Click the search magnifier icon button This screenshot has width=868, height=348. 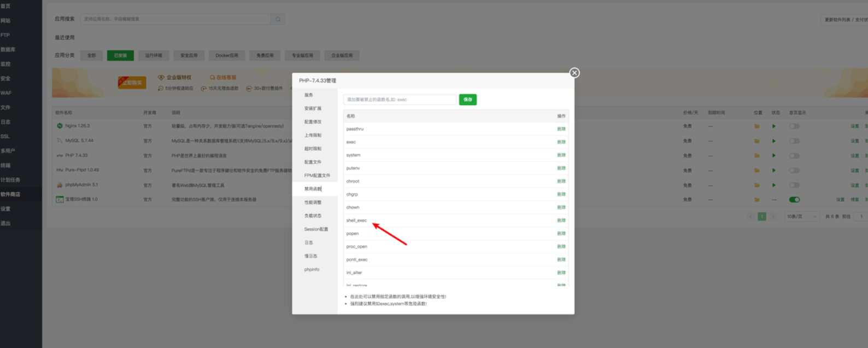(278, 19)
